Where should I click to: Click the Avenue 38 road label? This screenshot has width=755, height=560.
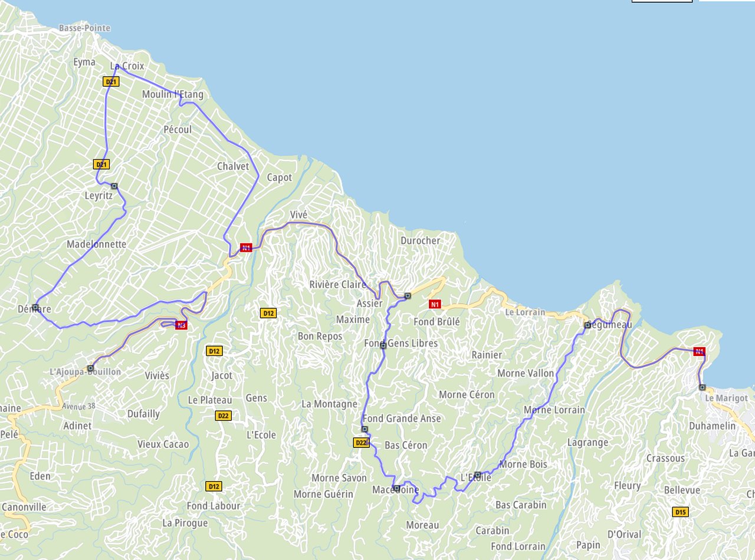tap(78, 406)
